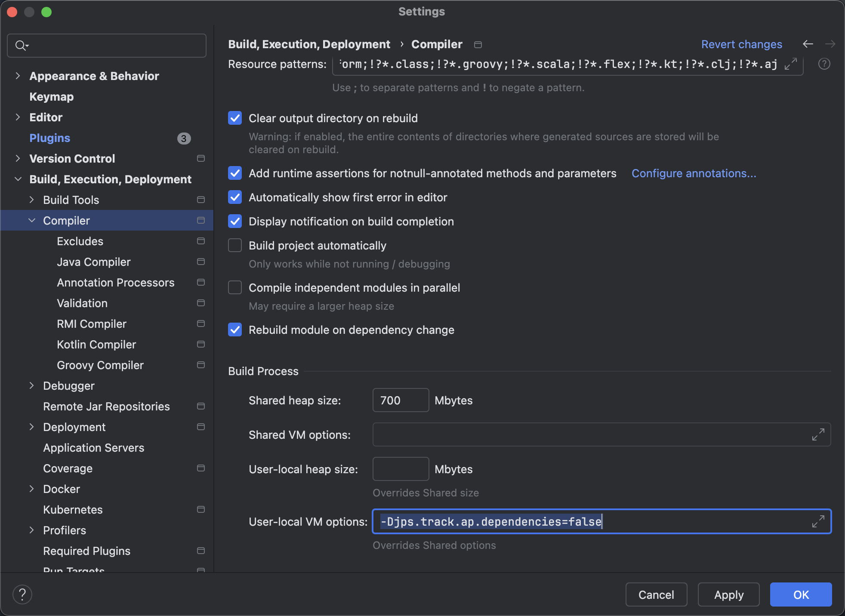Go forward using the right arrow
The width and height of the screenshot is (845, 616).
[830, 44]
